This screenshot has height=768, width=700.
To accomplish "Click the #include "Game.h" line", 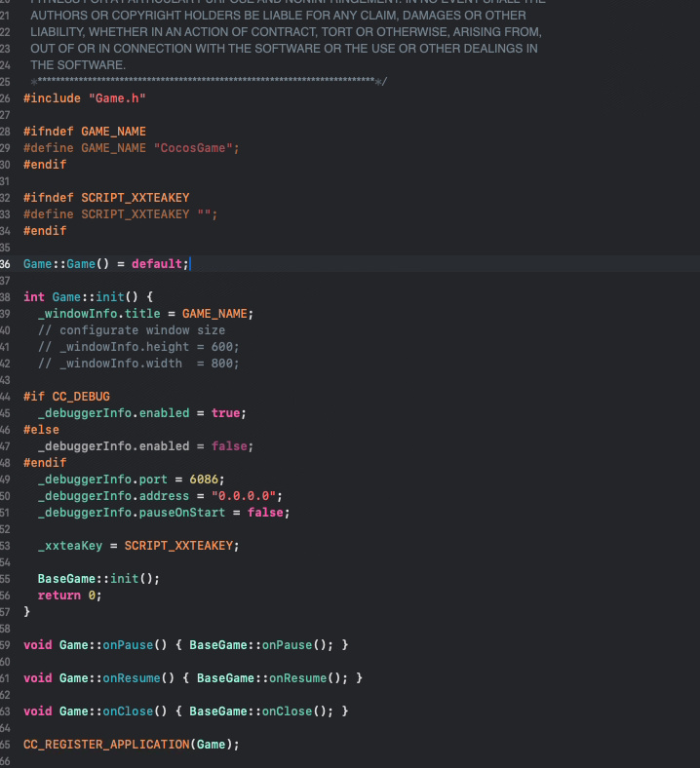I will (85, 98).
